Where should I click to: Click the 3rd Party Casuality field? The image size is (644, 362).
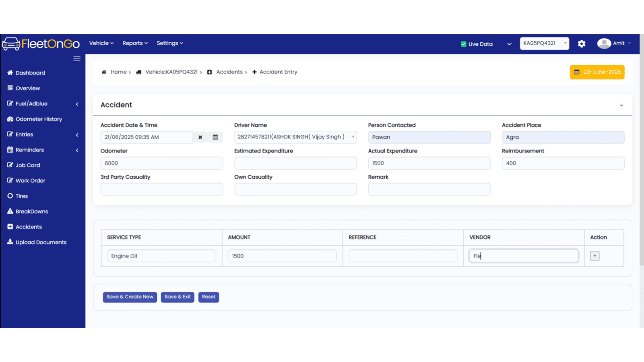161,189
